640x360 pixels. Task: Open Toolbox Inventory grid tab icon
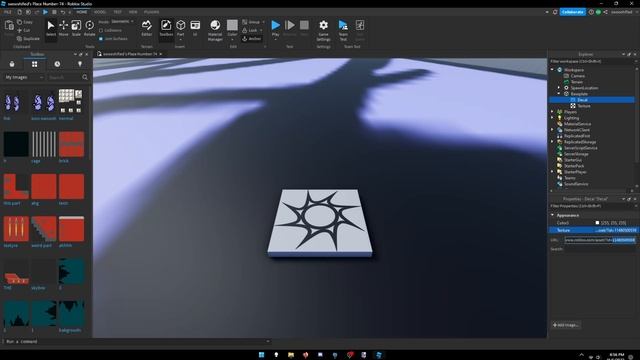pyautogui.click(x=35, y=64)
